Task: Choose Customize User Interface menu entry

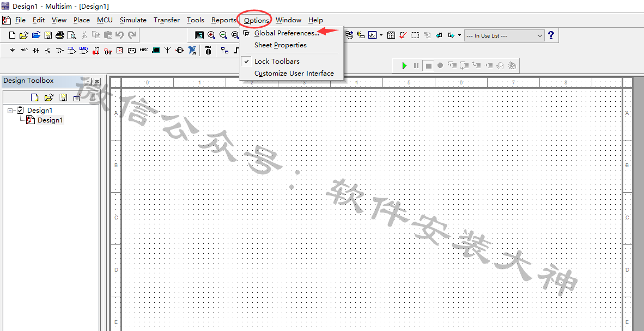Action: [x=292, y=73]
